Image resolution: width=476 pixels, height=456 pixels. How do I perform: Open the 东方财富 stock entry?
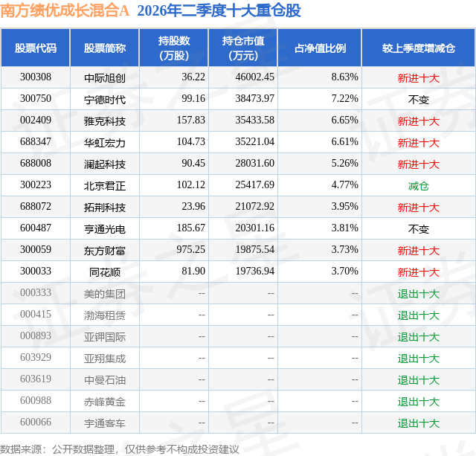coord(105,250)
